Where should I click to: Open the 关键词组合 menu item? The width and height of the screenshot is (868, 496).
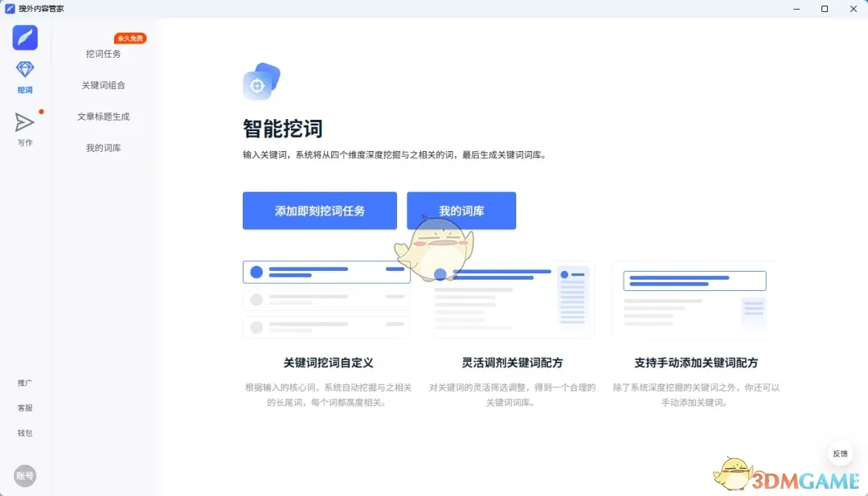click(x=104, y=85)
